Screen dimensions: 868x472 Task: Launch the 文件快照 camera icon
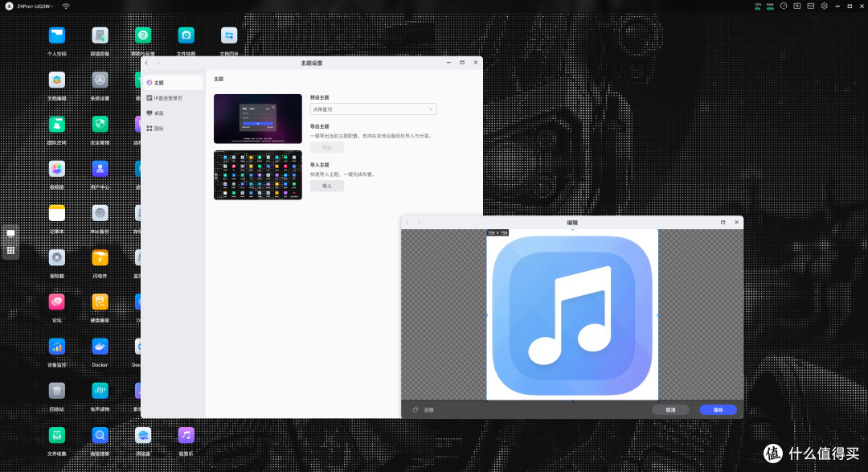tap(186, 36)
